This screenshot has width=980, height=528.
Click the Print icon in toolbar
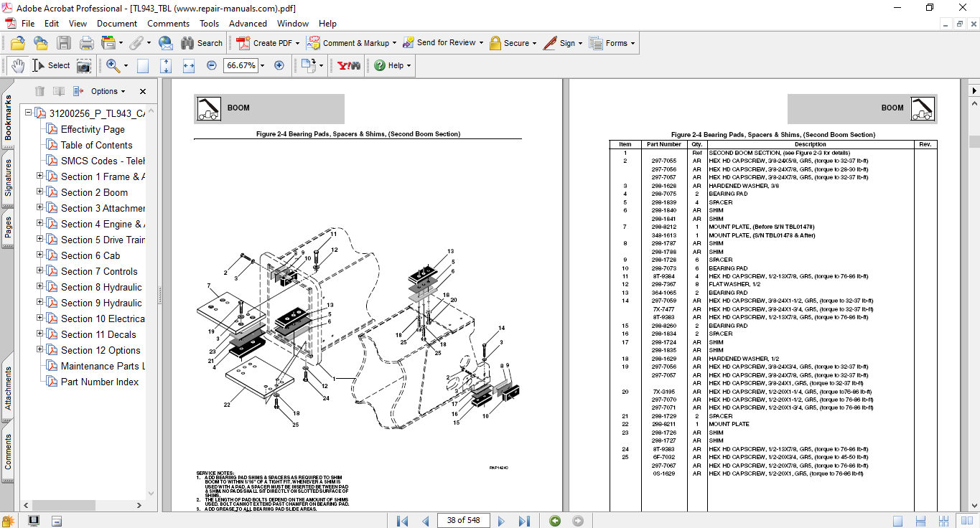[x=86, y=43]
